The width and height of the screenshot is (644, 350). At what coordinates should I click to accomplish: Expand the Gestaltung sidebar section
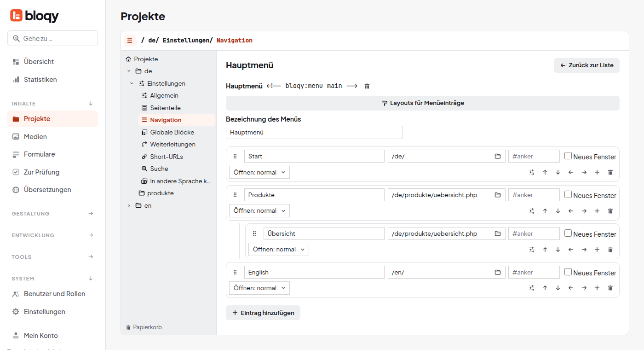pyautogui.click(x=52, y=214)
